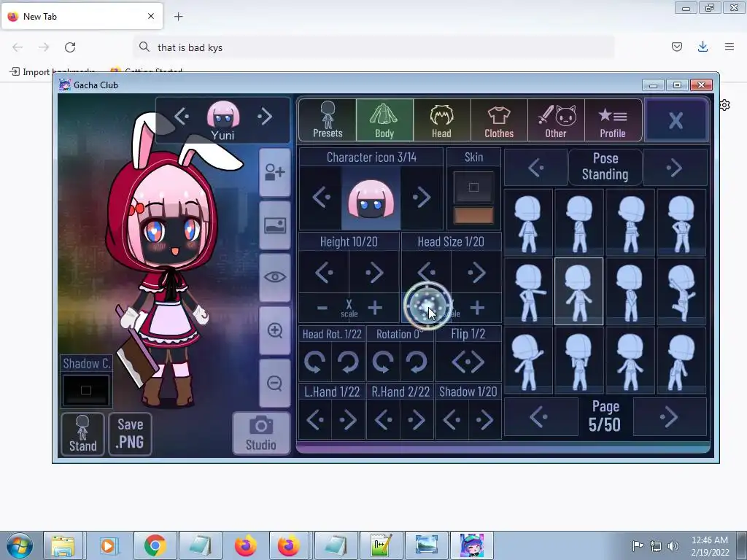Click the Firefox address bar

point(374,47)
